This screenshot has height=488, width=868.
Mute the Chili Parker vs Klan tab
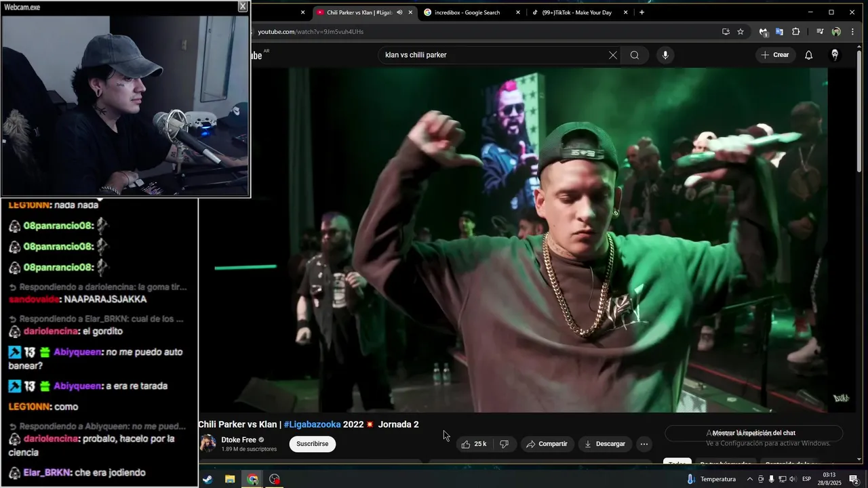[x=399, y=12]
